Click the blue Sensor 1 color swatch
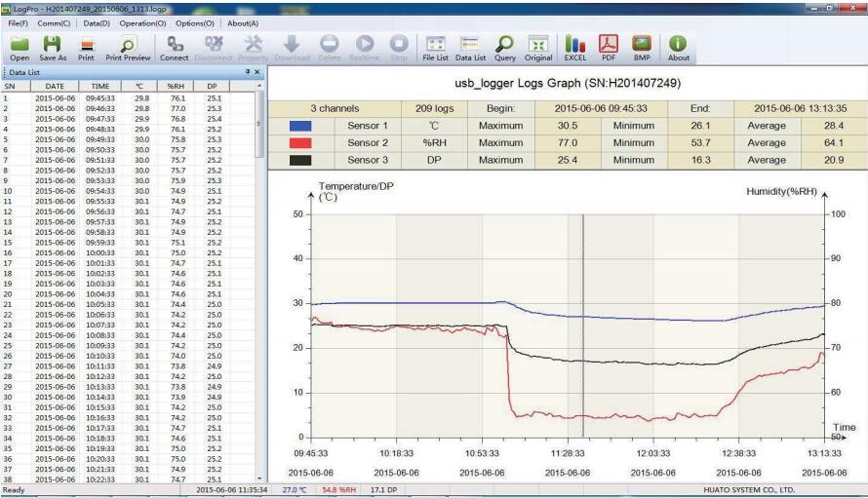This screenshot has height=498, width=868. pos(301,126)
